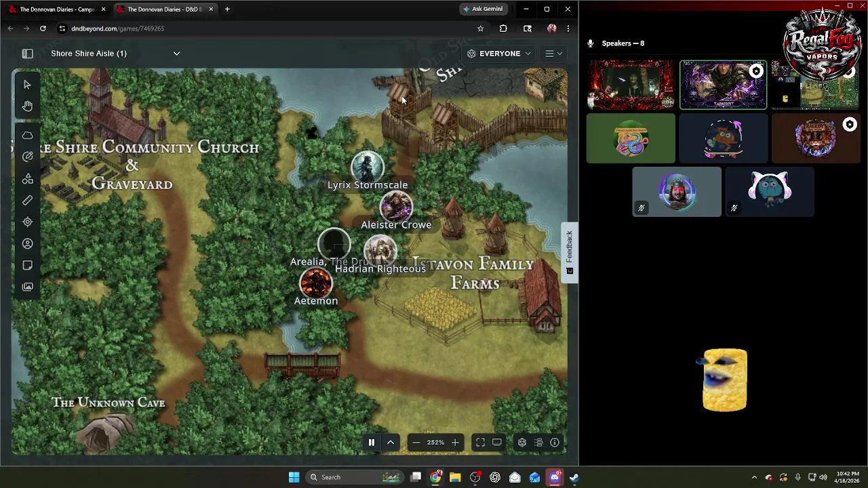The height and width of the screenshot is (488, 868).
Task: Switch to the first Donnovan Diaries Campaign tab
Action: [57, 9]
